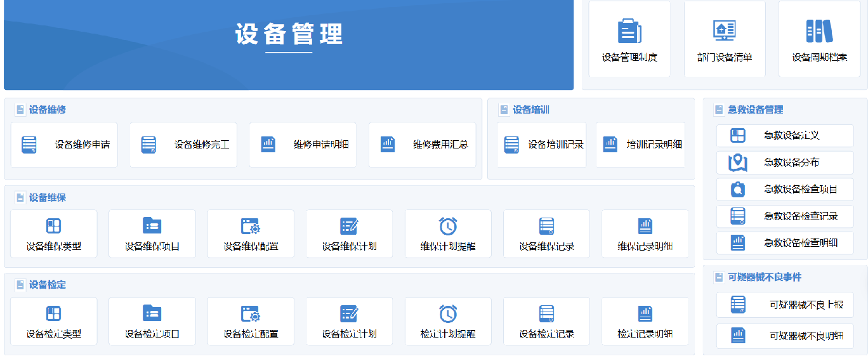This screenshot has width=868, height=361.
Task: Click the 维修费用汇总 chart report icon
Action: (x=388, y=145)
